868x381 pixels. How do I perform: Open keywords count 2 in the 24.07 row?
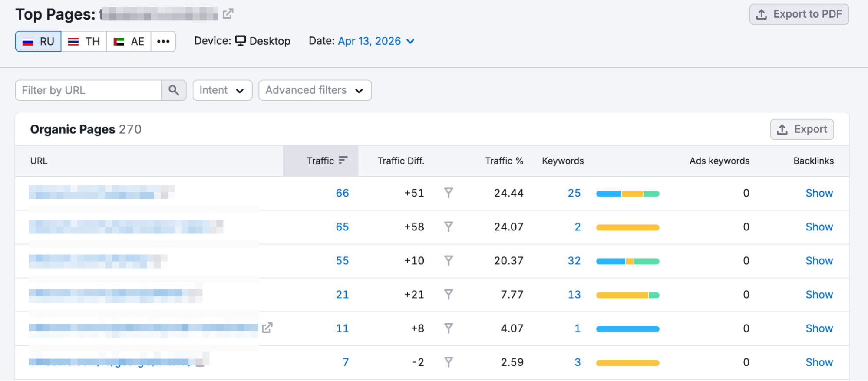[x=578, y=227]
